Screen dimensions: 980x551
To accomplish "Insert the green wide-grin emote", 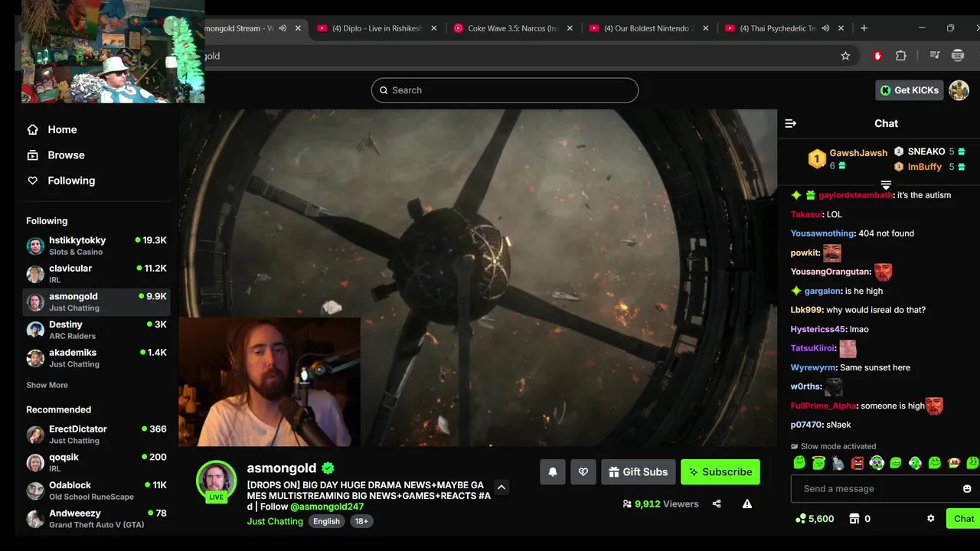I will coord(896,463).
